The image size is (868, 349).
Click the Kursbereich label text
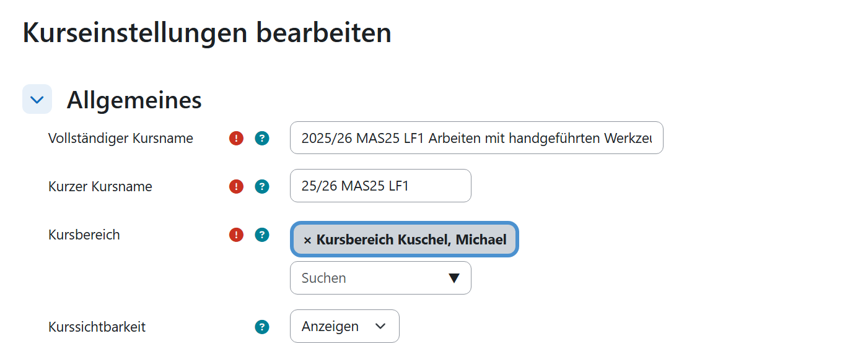click(84, 235)
